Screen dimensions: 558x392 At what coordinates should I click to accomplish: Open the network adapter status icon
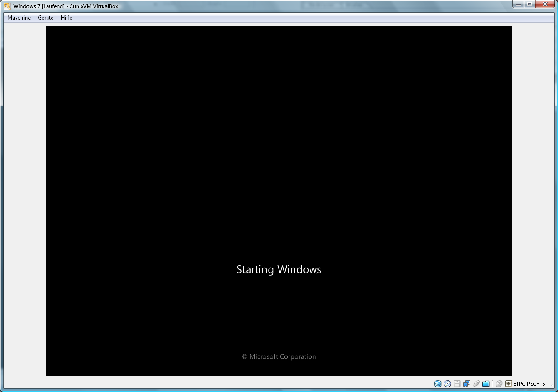(x=467, y=384)
